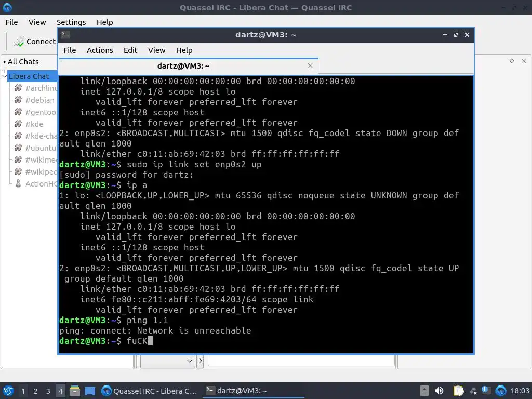Screen dimensions: 532x399
Task: Open the terminal File menu
Action: click(x=70, y=50)
